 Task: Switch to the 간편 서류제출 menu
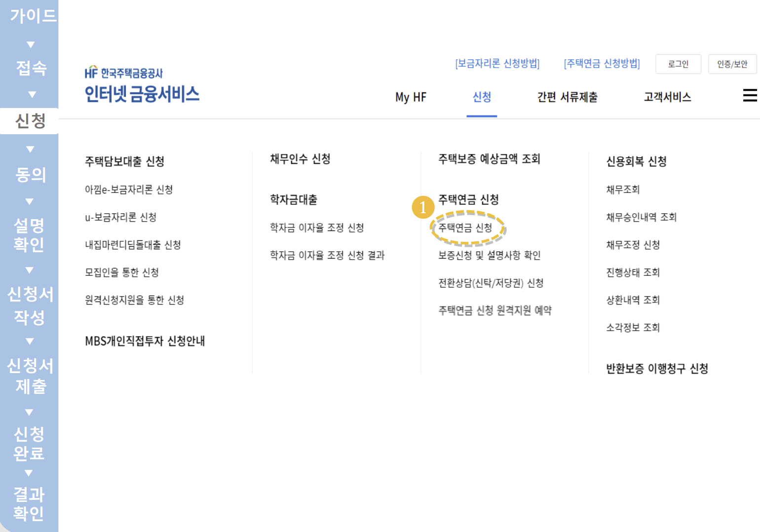tap(568, 97)
